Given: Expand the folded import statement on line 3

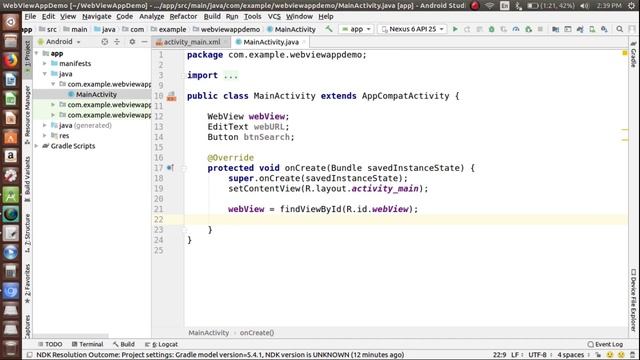Looking at the screenshot, I should pos(183,76).
